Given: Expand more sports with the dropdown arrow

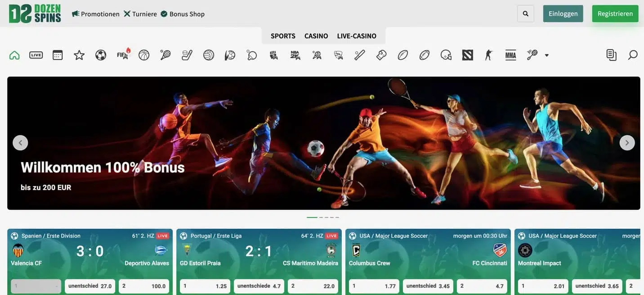Looking at the screenshot, I should [547, 55].
